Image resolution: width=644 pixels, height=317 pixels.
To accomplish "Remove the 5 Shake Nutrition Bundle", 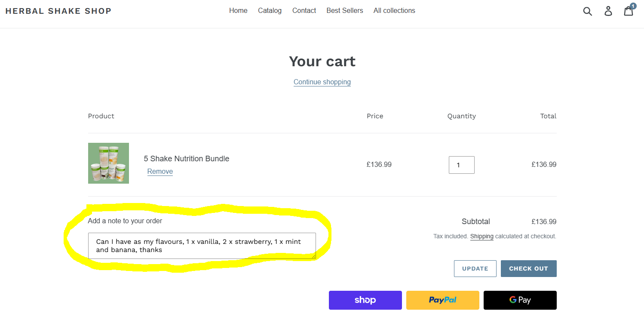I will click(160, 171).
